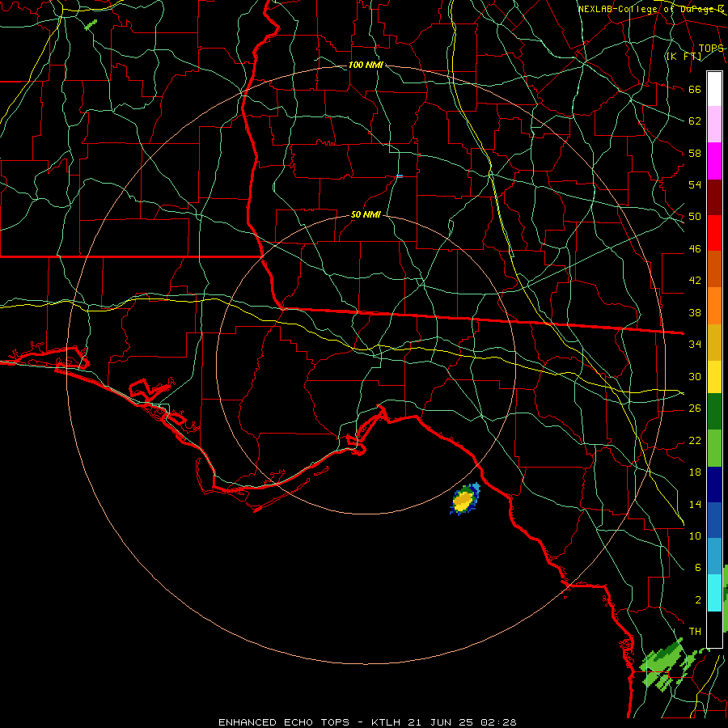Image resolution: width=728 pixels, height=728 pixels.
Task: Select the 42 scale label
Action: pos(695,281)
